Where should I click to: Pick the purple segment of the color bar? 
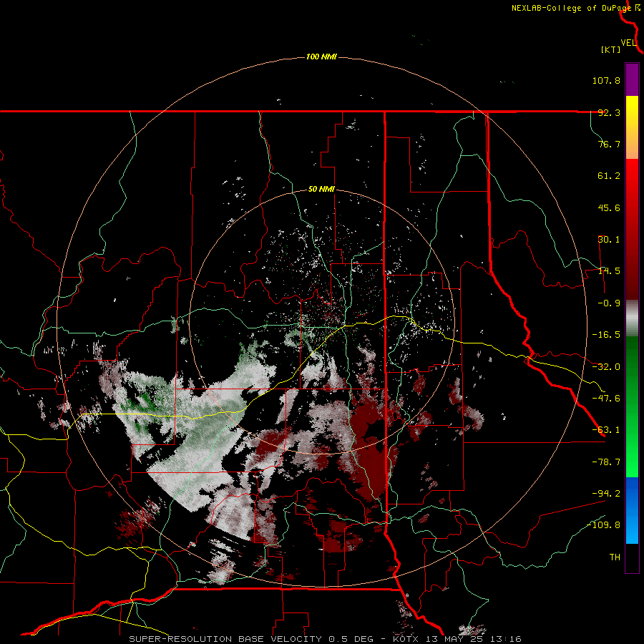(x=632, y=79)
